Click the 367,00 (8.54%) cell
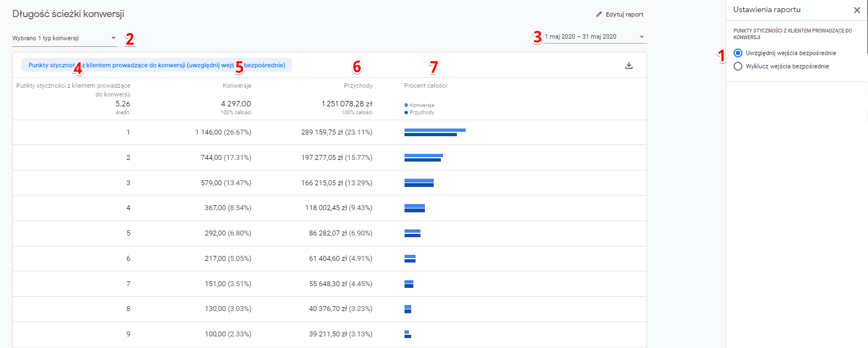Viewport: 868px width, 348px height. click(228, 208)
